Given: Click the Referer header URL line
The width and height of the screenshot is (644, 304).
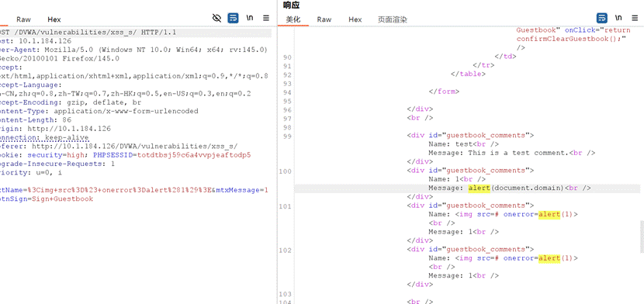Looking at the screenshot, I should coord(119,146).
